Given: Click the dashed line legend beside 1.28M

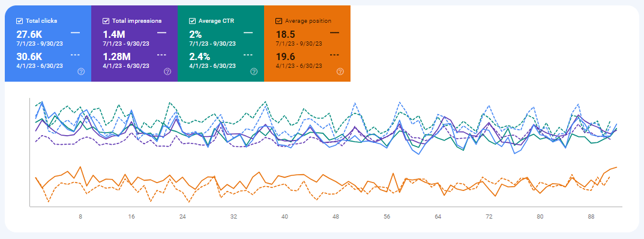Looking at the screenshot, I should (x=161, y=55).
